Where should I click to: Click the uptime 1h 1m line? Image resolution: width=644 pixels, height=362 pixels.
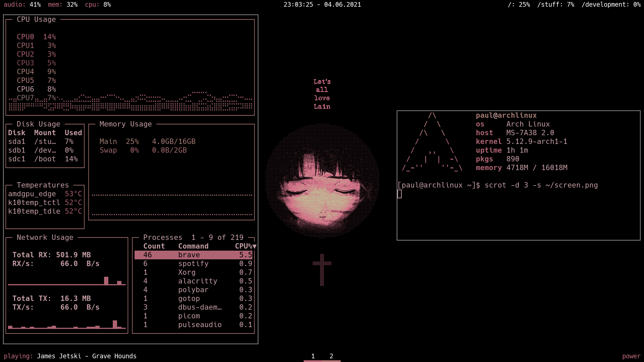click(502, 150)
